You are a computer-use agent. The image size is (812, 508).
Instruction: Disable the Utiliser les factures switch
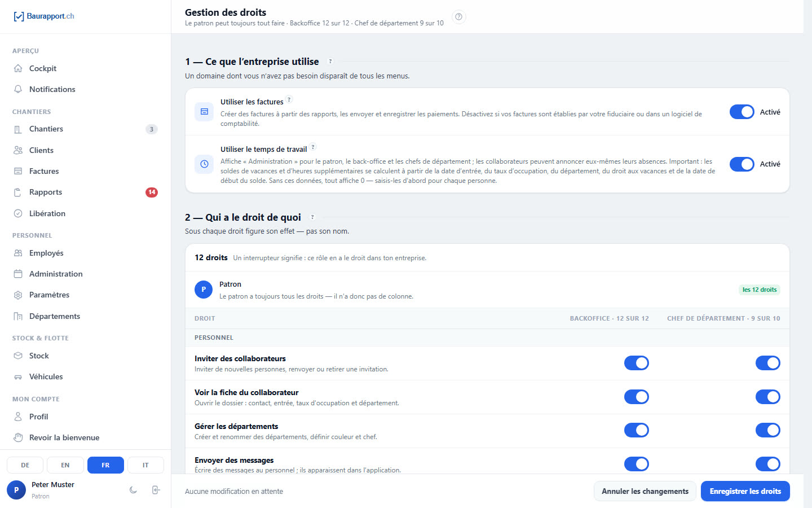[x=742, y=112]
